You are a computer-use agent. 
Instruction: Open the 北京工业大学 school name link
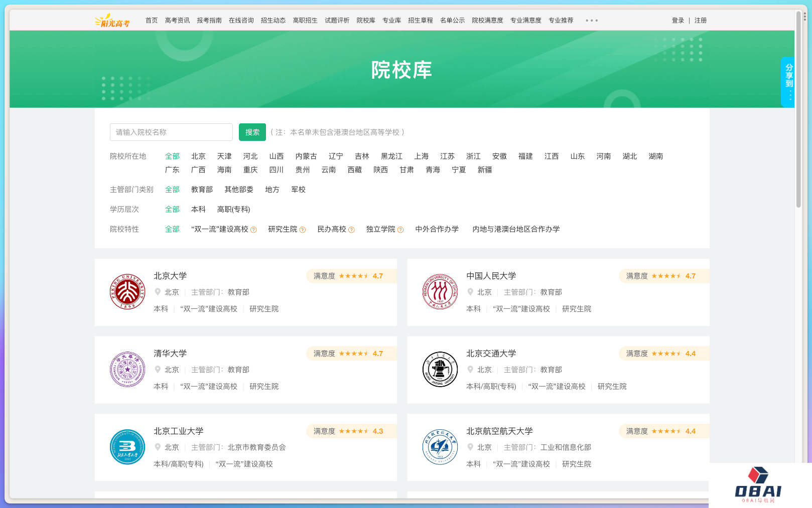tap(179, 431)
